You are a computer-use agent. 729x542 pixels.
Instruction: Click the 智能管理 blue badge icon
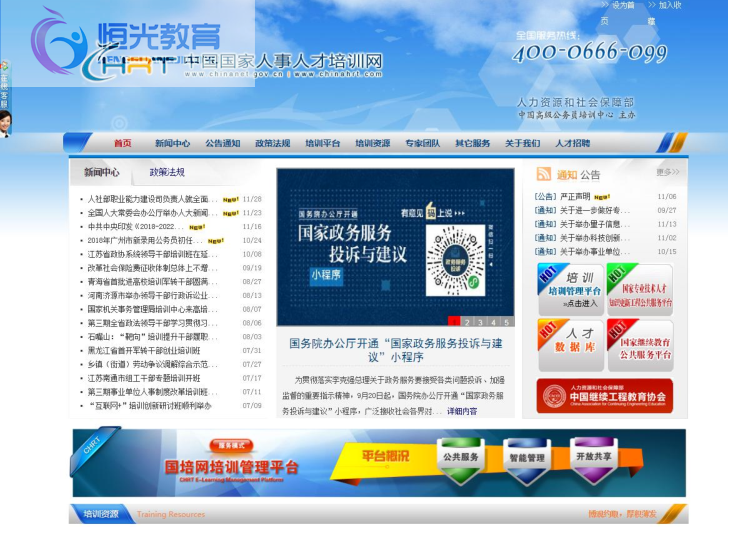click(x=527, y=461)
